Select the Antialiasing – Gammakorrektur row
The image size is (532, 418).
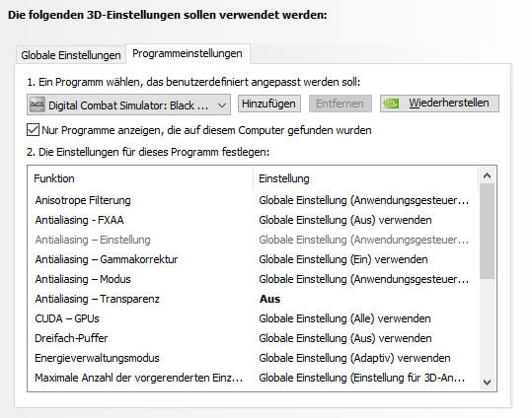[x=253, y=259]
